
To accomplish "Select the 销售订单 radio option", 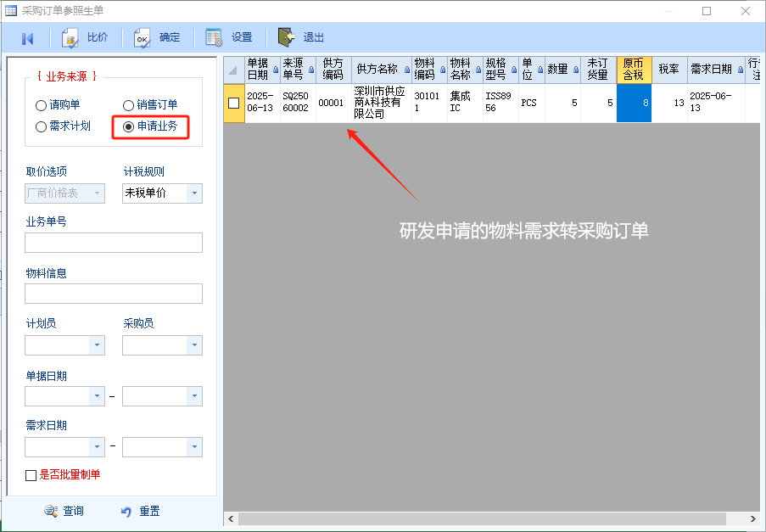I will point(129,105).
